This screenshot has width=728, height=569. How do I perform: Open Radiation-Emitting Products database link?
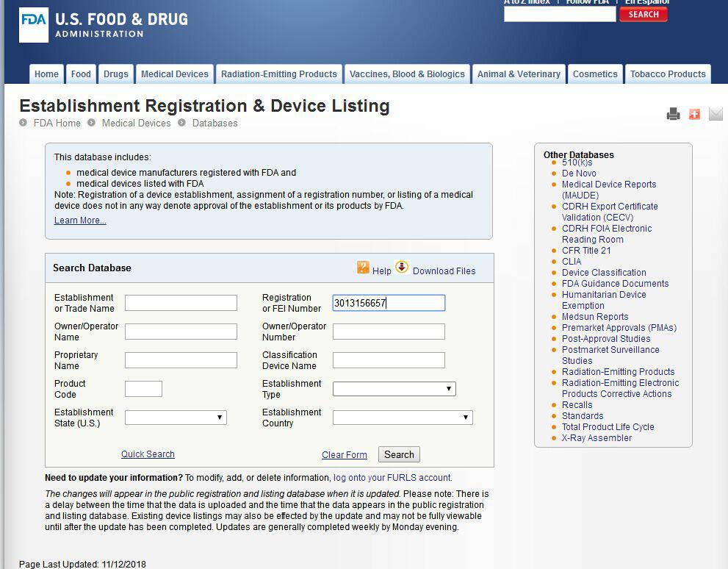coord(618,372)
